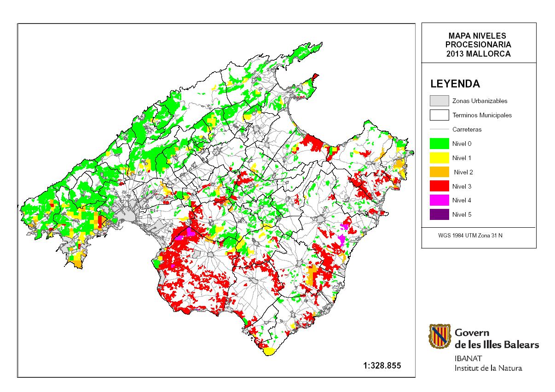Click the green Nivel 0 legend swatch
555x392 pixels.
point(439,144)
